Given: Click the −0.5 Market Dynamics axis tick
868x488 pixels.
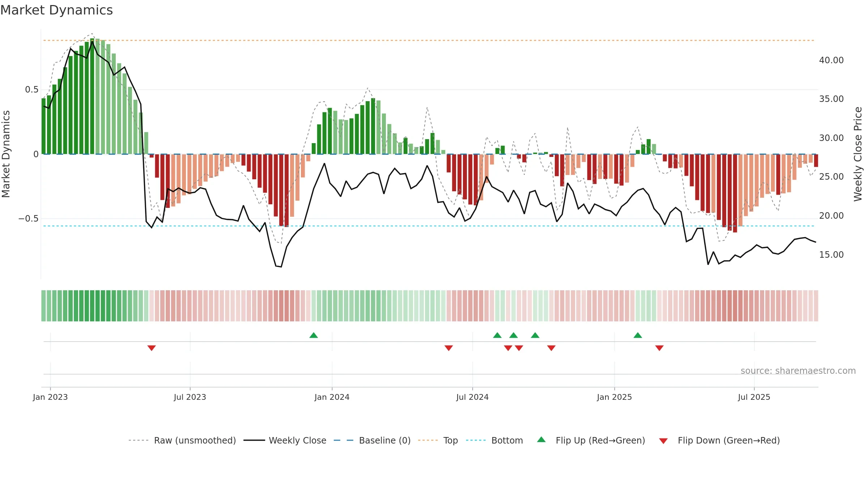Looking at the screenshot, I should 28,219.
